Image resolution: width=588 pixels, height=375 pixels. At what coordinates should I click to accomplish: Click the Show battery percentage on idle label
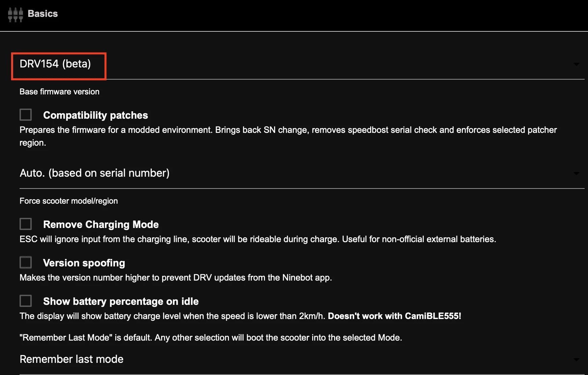coord(120,301)
